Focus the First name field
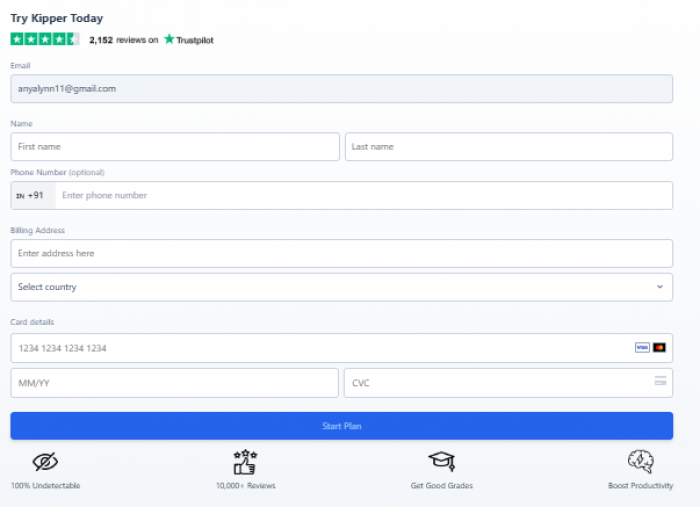 (x=175, y=146)
